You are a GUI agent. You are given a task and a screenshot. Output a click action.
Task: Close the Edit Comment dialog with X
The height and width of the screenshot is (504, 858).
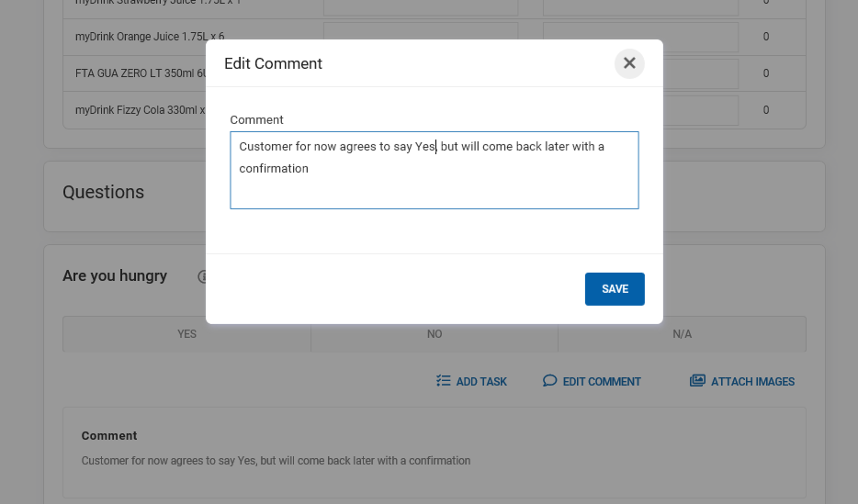pos(629,63)
